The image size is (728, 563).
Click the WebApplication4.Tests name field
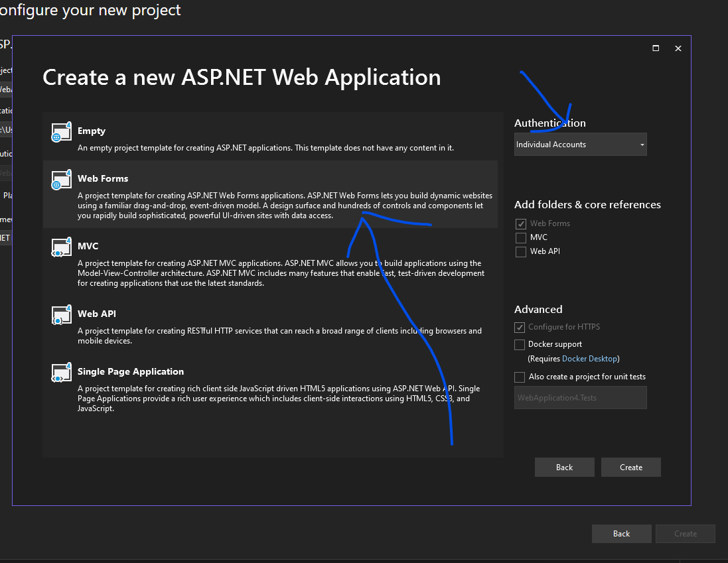[581, 397]
